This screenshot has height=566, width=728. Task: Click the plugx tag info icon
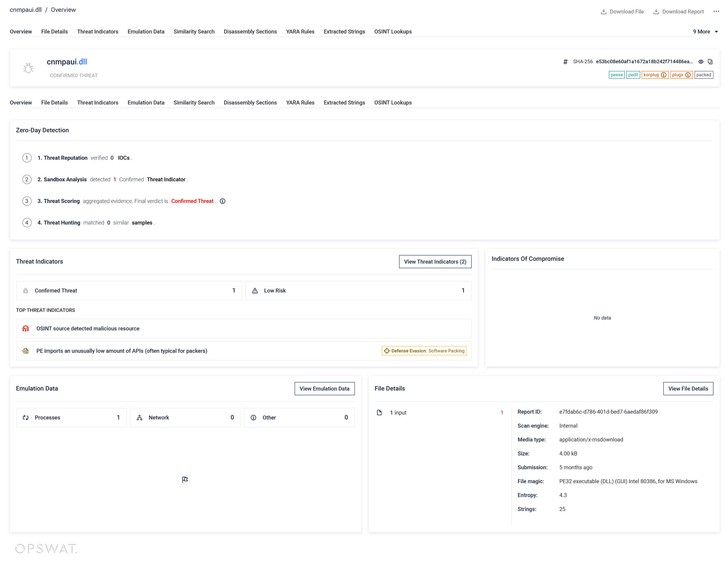pyautogui.click(x=688, y=75)
